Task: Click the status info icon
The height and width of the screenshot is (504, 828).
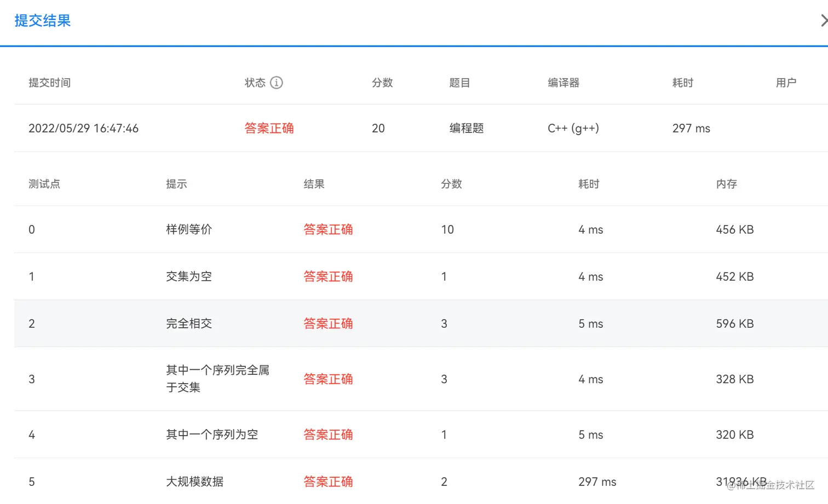Action: coord(277,83)
